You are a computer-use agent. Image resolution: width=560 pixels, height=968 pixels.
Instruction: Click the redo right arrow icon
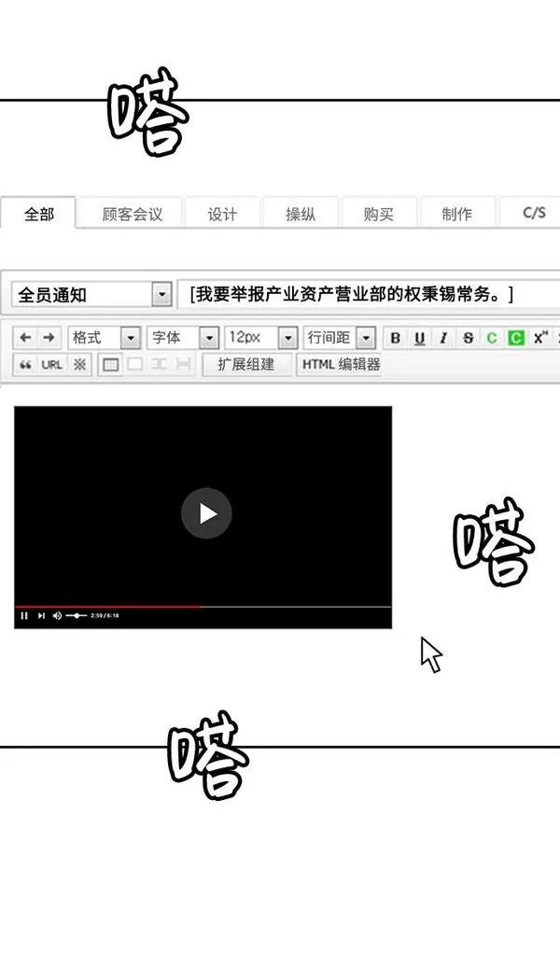click(x=49, y=338)
